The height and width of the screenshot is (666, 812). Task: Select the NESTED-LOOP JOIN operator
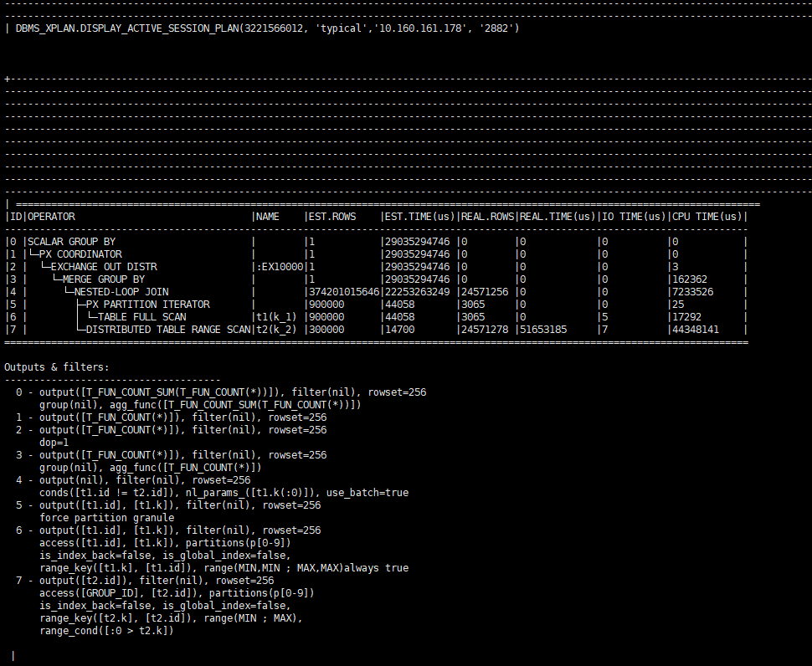pyautogui.click(x=122, y=292)
